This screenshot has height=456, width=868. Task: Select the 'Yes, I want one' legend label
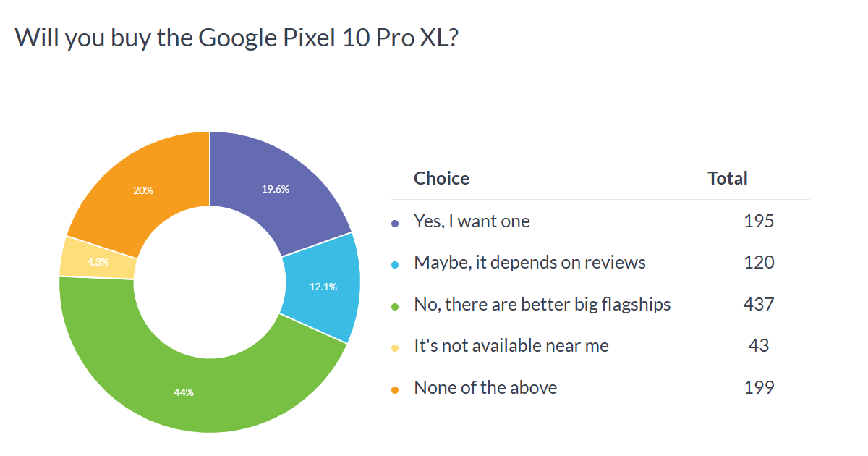coord(472,221)
